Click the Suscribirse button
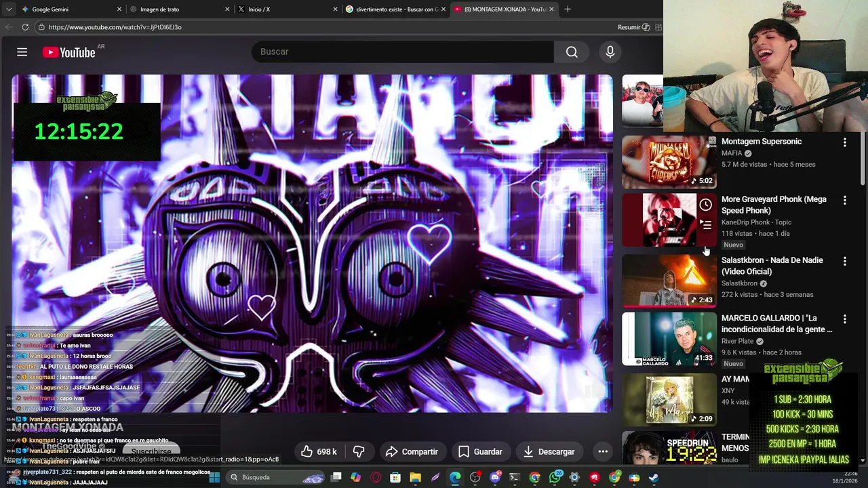Viewport: 868px width, 488px height. click(151, 451)
